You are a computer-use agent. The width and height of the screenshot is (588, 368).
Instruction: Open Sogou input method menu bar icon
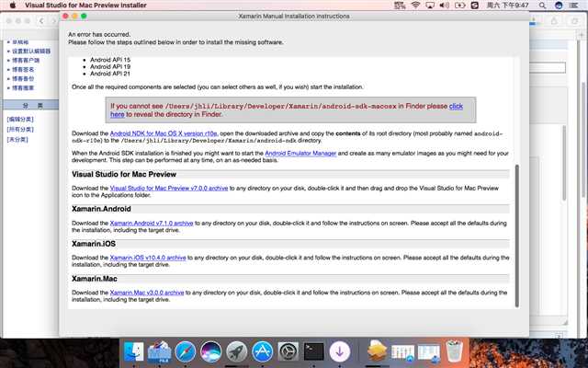tap(475, 6)
